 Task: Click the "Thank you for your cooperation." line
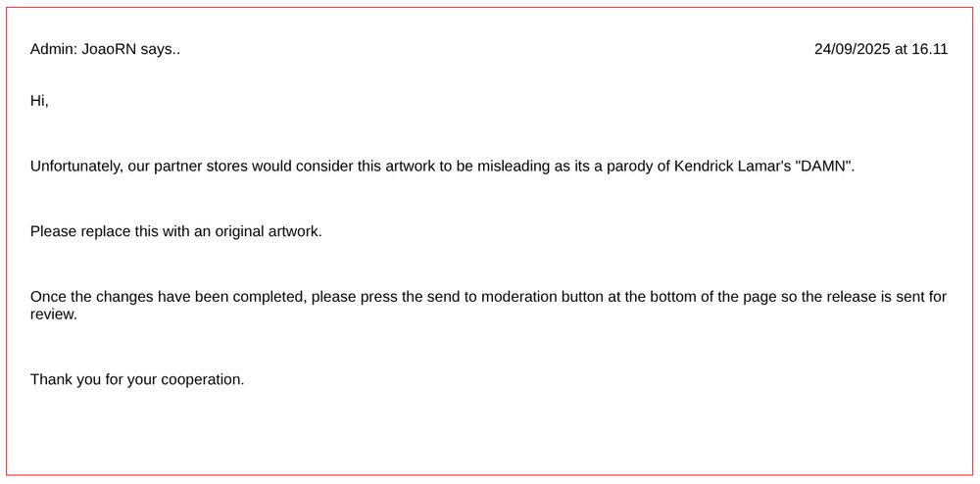[x=137, y=379]
